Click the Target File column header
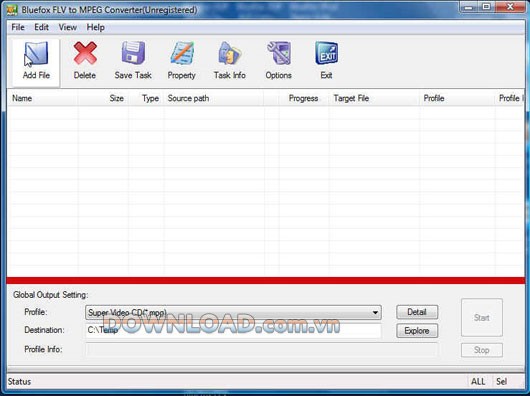 pos(374,98)
